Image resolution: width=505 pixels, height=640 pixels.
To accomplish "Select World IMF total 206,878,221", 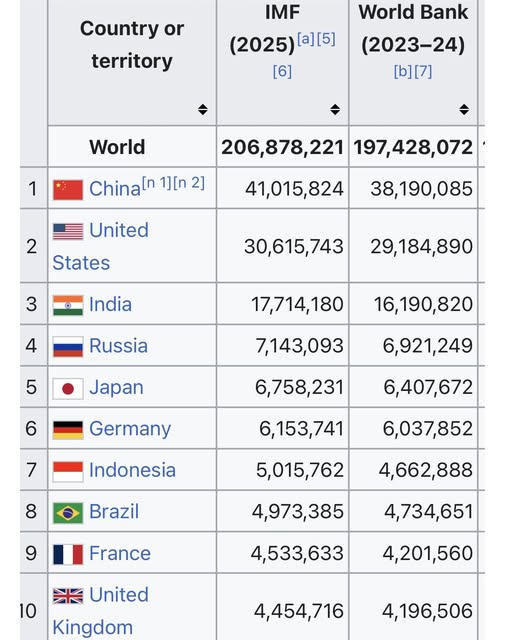I will [282, 147].
